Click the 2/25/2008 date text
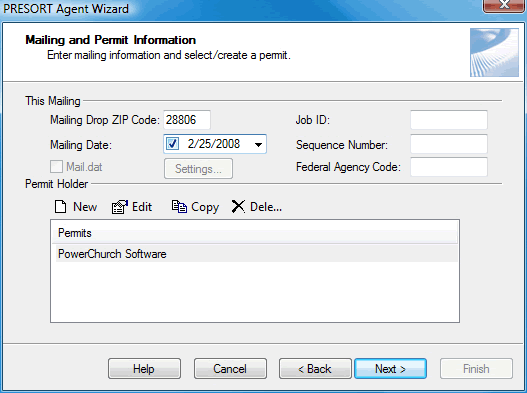 point(214,144)
